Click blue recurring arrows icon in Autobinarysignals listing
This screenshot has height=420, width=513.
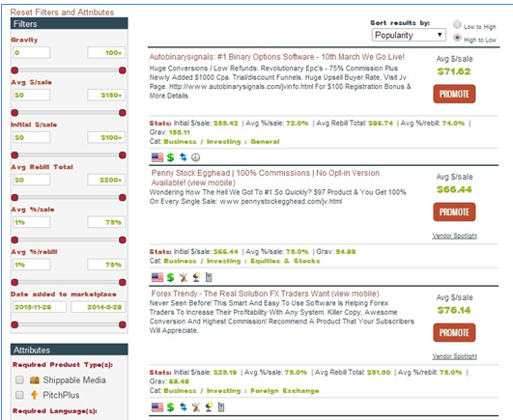pos(184,157)
